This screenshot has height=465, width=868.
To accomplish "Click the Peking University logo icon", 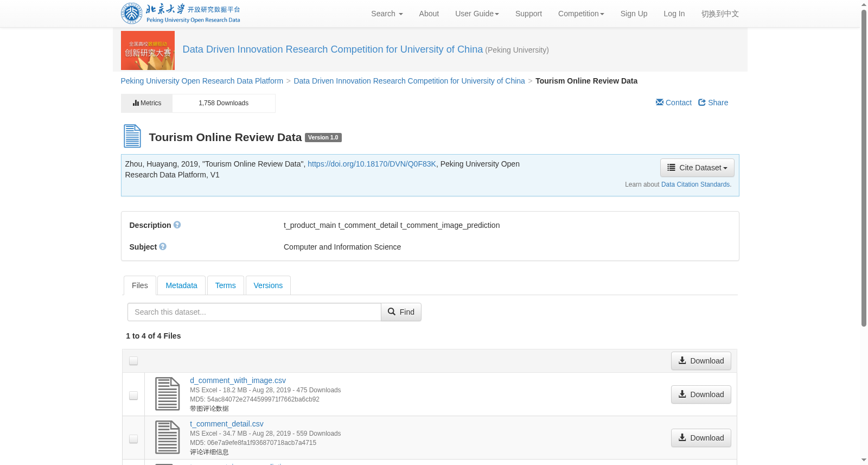I will 131,14.
